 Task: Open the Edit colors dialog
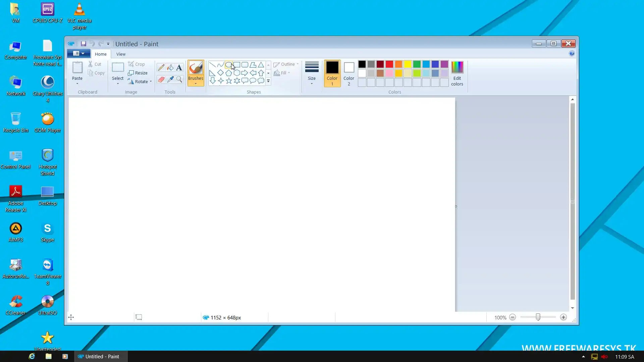click(x=457, y=73)
